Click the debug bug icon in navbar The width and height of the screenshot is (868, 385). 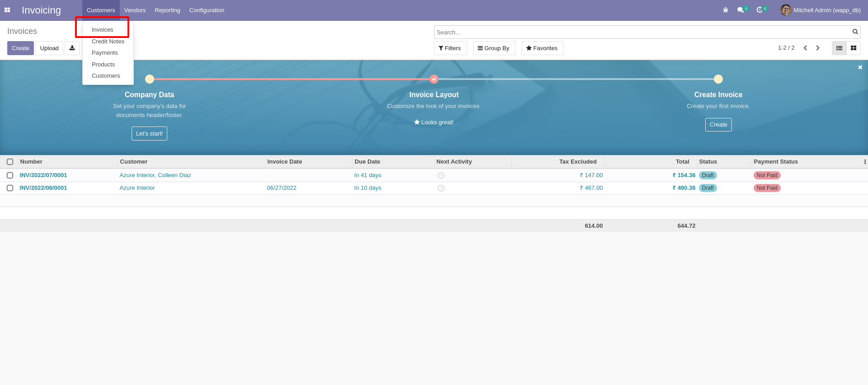click(726, 10)
